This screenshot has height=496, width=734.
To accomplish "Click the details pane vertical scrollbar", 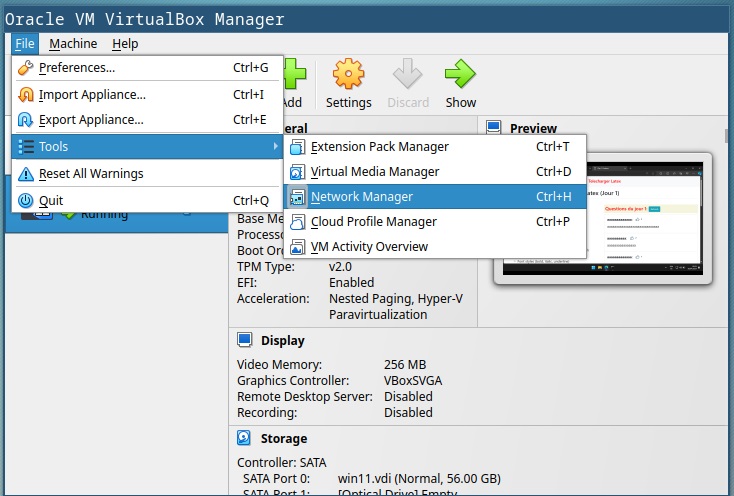I will pyautogui.click(x=729, y=136).
